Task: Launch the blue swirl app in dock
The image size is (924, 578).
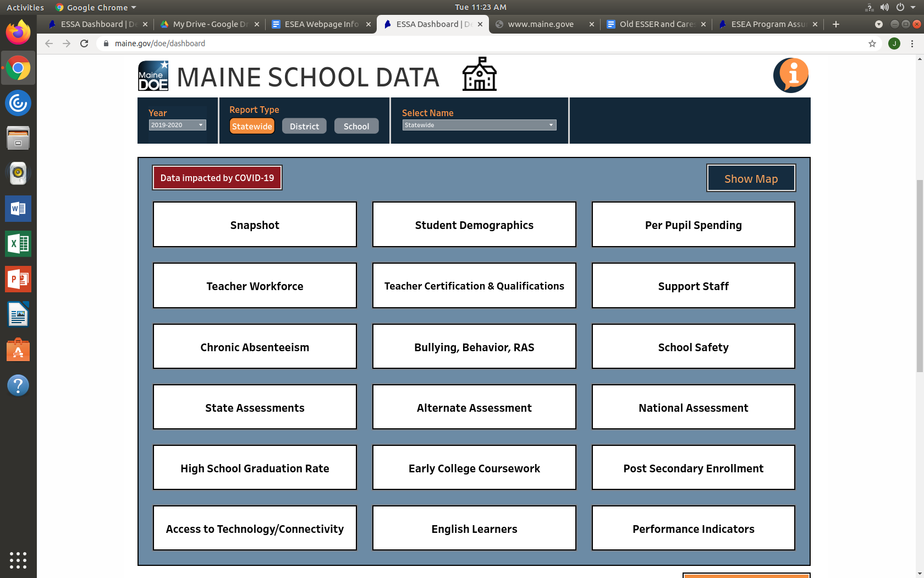Action: (x=18, y=103)
